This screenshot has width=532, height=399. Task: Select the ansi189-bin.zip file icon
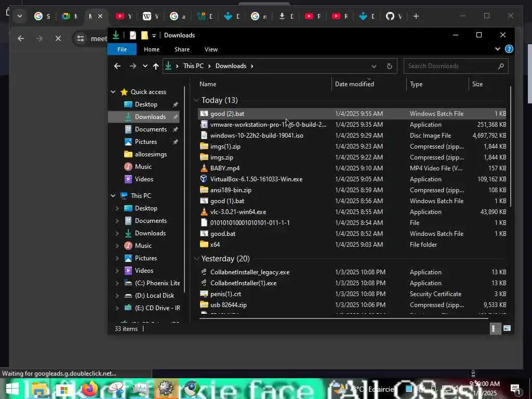click(x=204, y=190)
